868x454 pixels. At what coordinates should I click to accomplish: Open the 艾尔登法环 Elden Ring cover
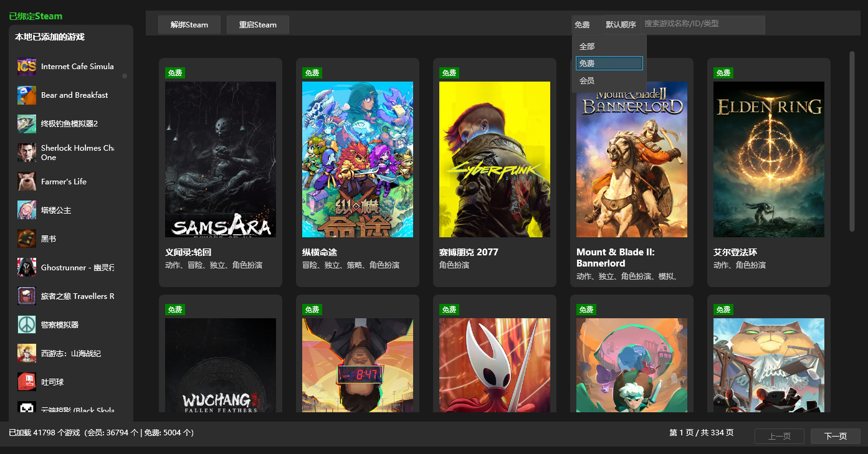pyautogui.click(x=769, y=159)
